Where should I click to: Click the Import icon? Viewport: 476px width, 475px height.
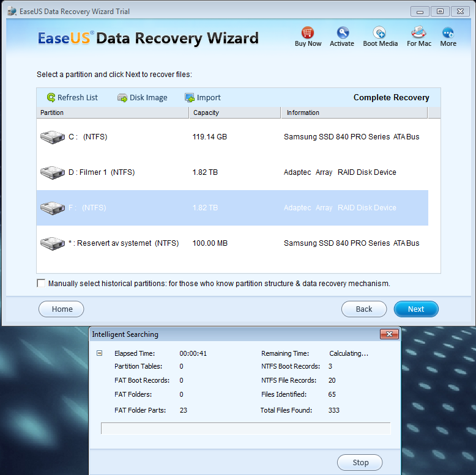point(190,98)
